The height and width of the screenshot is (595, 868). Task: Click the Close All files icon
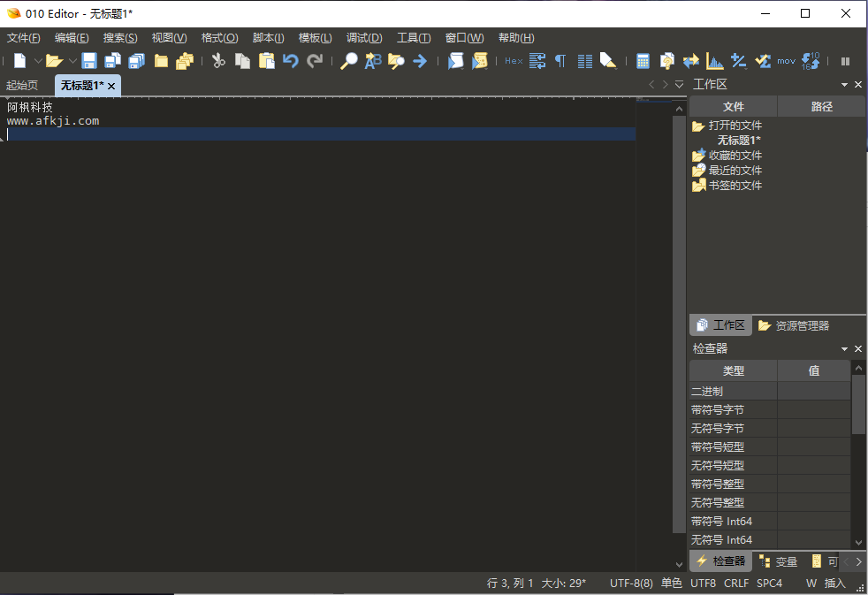pos(185,61)
